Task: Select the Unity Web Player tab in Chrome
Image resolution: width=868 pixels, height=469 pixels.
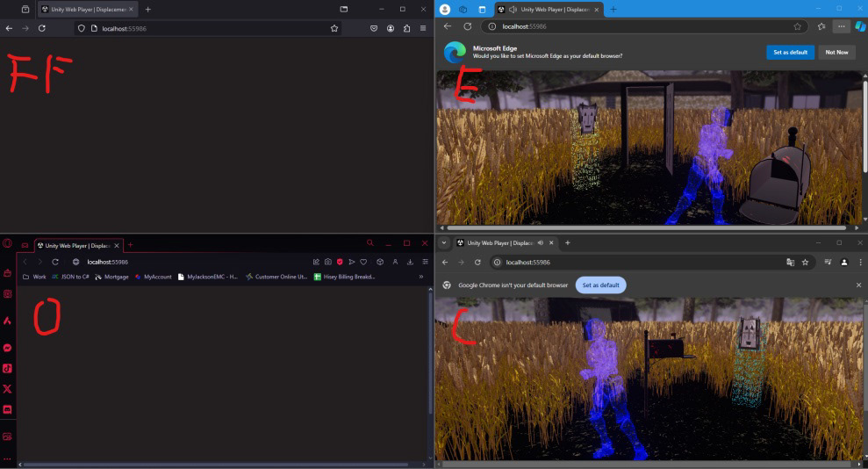Action: [505, 243]
